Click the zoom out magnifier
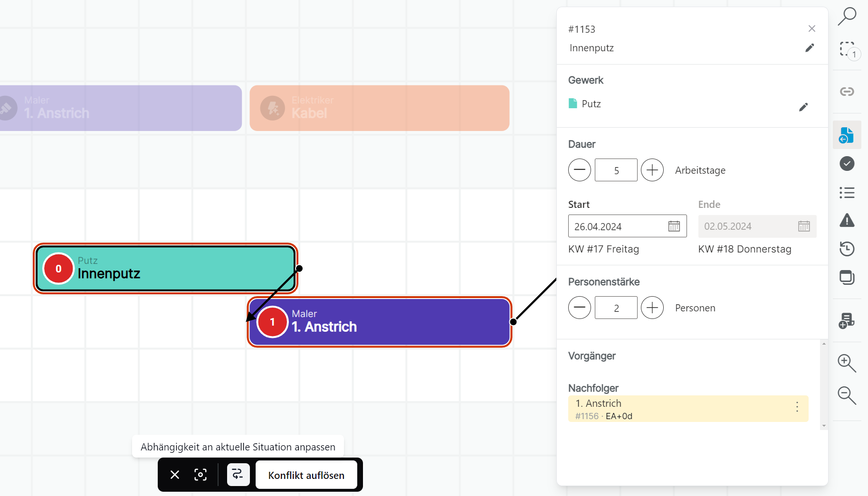 847,395
